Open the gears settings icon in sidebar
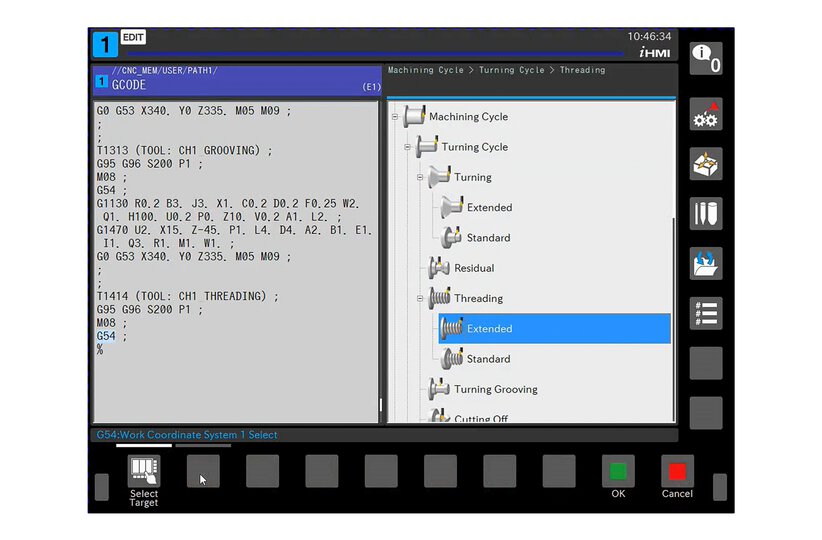 (x=705, y=115)
